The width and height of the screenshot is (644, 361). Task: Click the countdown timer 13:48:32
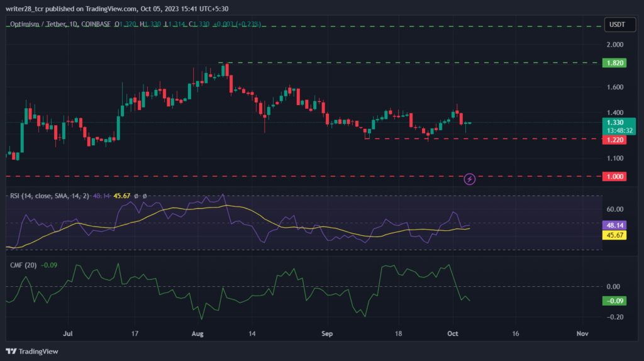pyautogui.click(x=619, y=131)
